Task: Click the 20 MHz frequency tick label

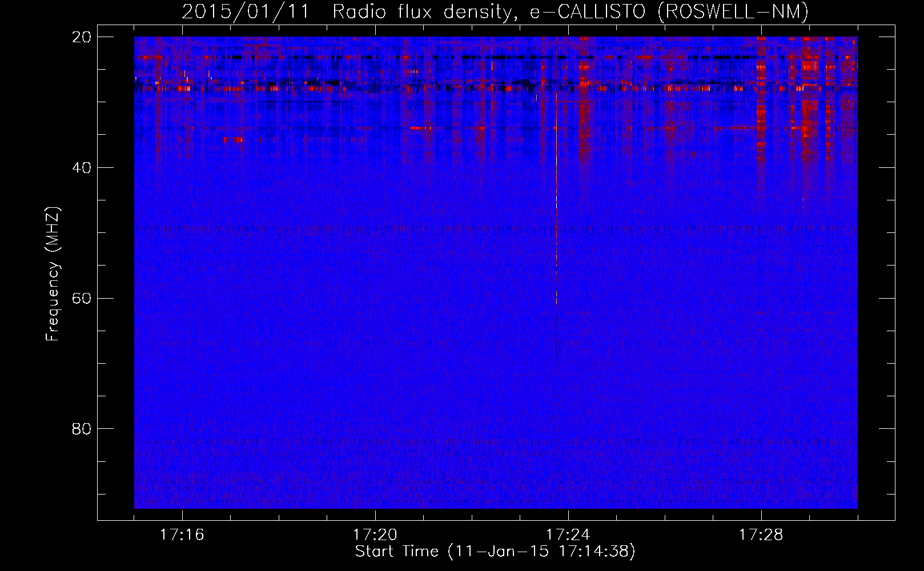Action: [82, 37]
